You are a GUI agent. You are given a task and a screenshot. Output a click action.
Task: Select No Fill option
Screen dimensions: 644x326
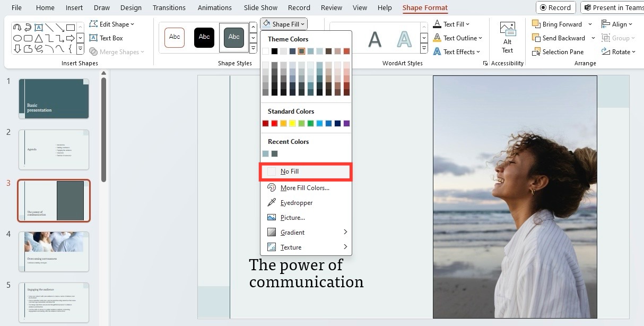(x=306, y=171)
